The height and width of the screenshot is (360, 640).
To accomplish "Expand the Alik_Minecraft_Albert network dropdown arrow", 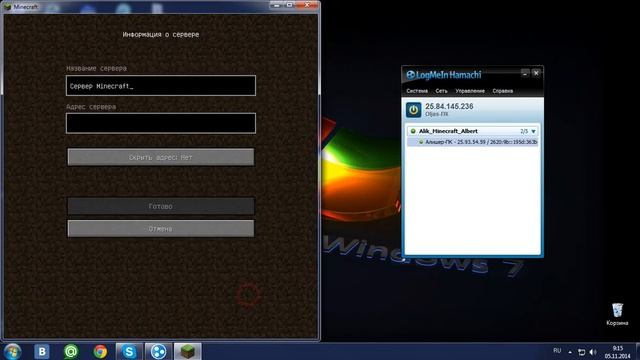I will (x=533, y=131).
